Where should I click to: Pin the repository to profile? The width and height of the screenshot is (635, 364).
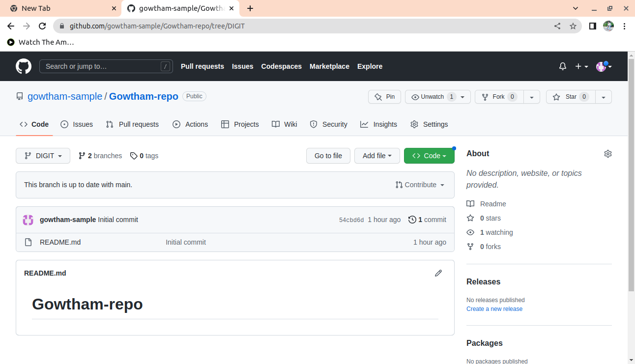384,97
